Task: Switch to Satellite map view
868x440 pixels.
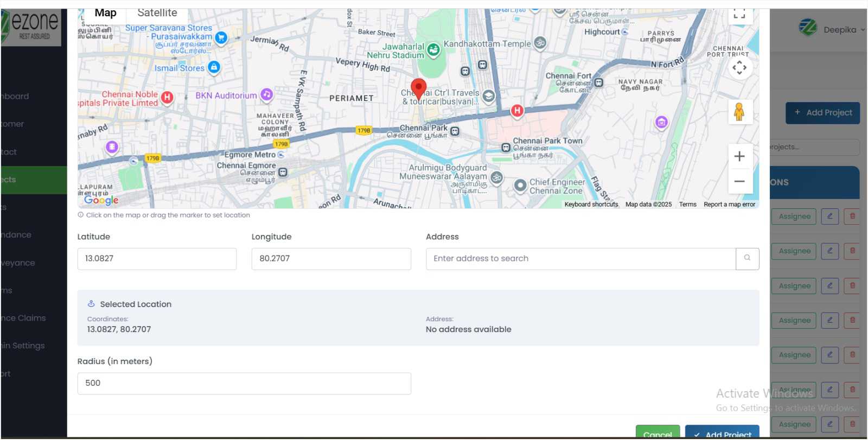Action: pos(157,13)
